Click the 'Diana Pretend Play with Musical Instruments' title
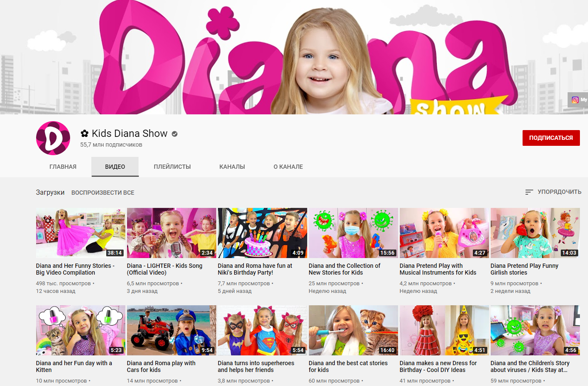 coord(438,269)
